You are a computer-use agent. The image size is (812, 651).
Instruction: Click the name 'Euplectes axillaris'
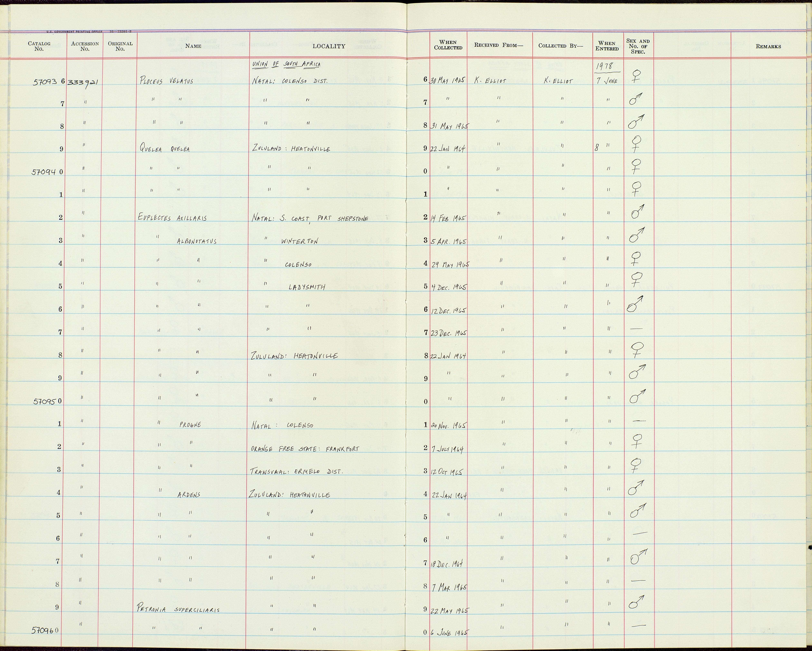pos(172,217)
